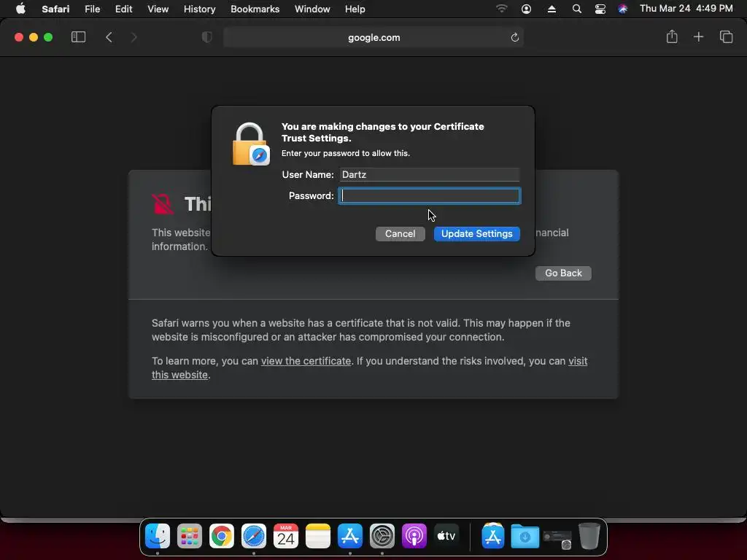This screenshot has height=560, width=747.
Task: Click the eject icon in menu bar
Action: 551,9
